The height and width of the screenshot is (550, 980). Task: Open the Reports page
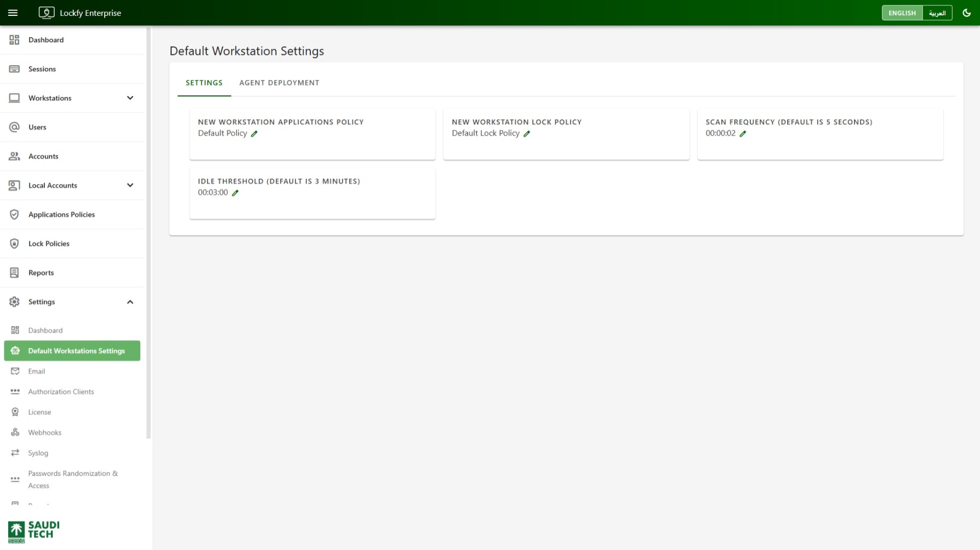click(73, 272)
